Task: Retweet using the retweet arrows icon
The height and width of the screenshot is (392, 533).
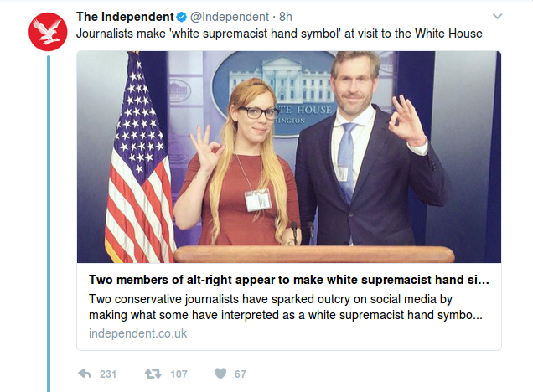Action: tap(154, 374)
